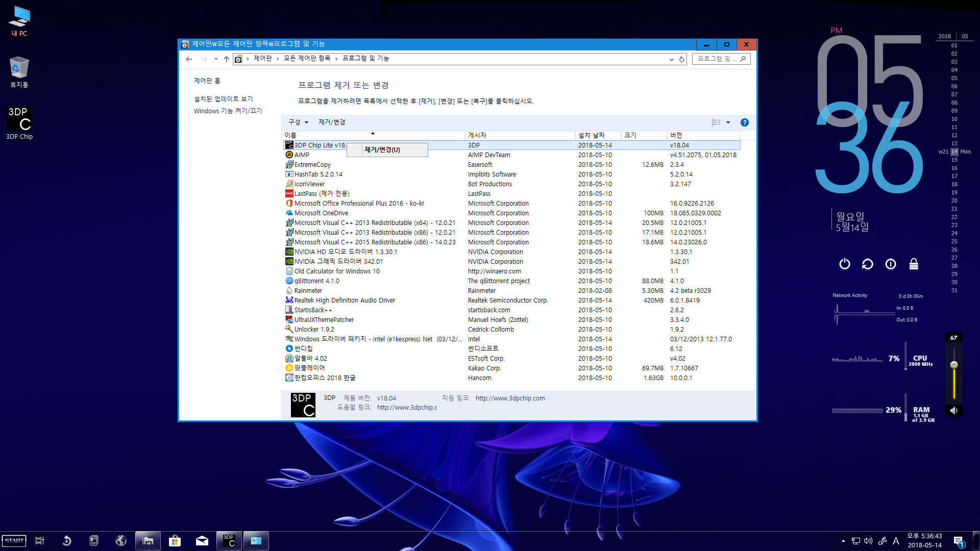Open the notification center icon
Viewport: 980px width, 551px height.
tap(959, 541)
